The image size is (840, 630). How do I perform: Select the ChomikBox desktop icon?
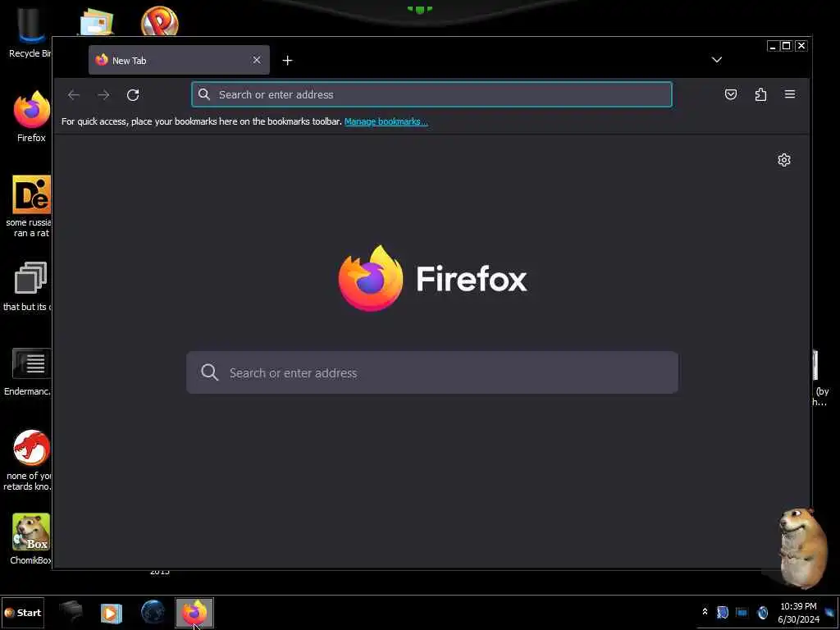30,538
